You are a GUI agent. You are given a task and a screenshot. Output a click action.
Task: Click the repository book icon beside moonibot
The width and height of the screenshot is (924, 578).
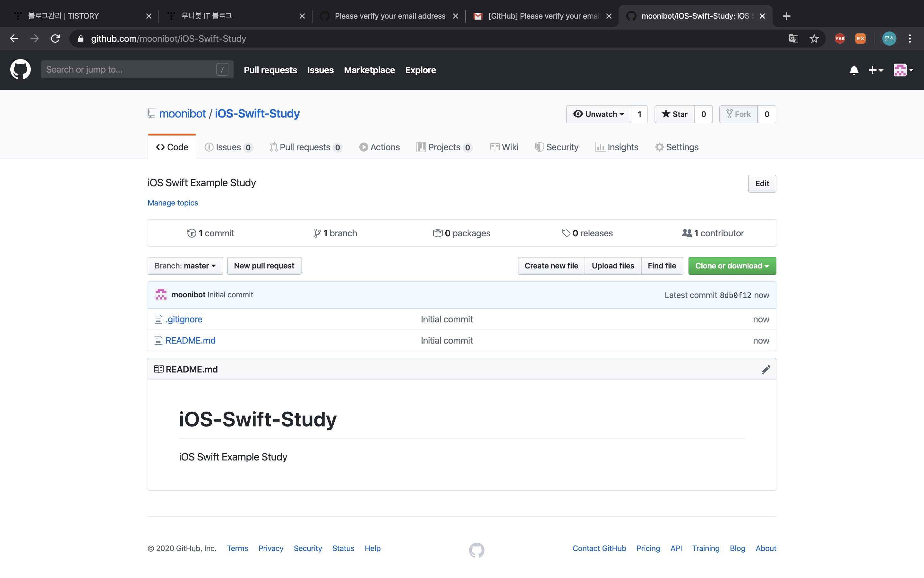pos(151,114)
